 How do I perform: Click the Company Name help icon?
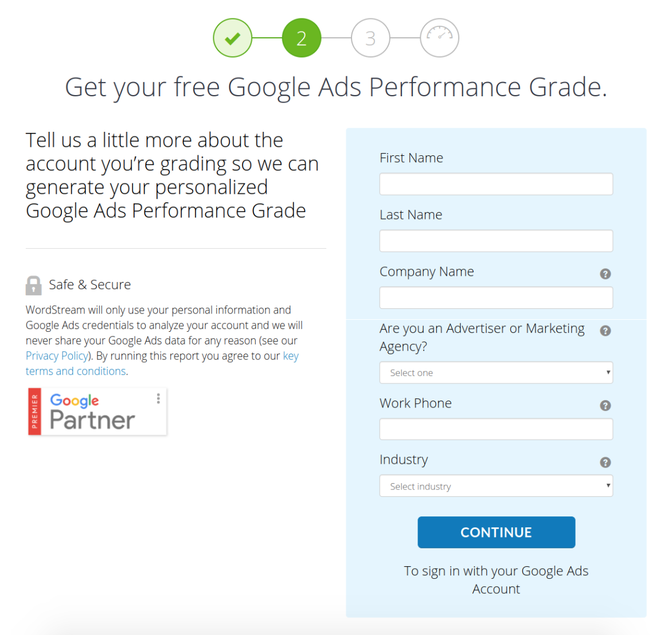(605, 274)
